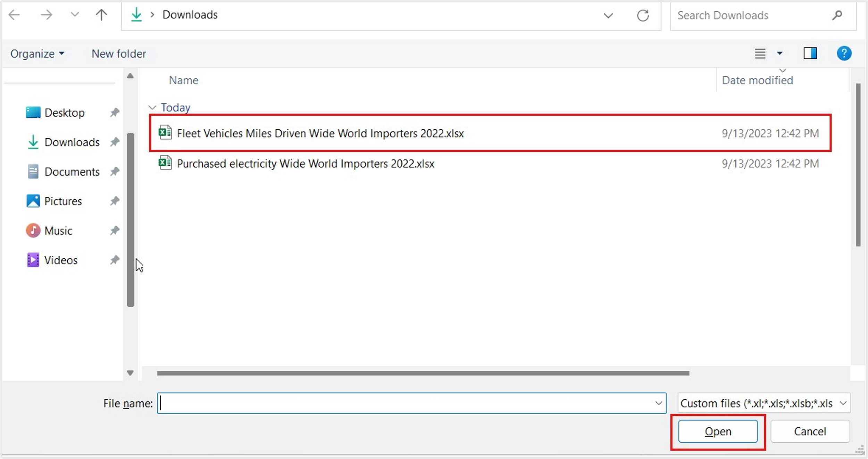Go up to the parent folder

point(101,15)
